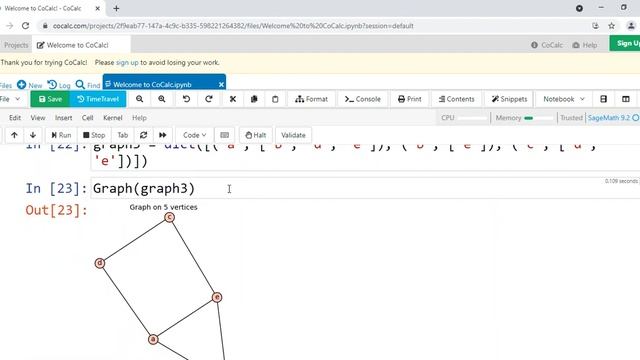Open the keyboard shortcuts icon
Screen dimensions: 640x360
[224, 135]
